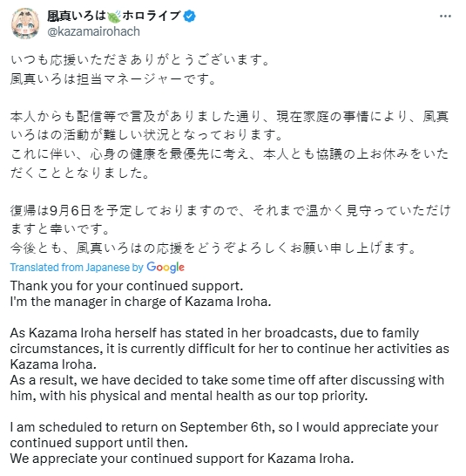Click paragraph starting 'As Kazama Iroha herself'
Viewport: 466px width, 476px height.
(x=230, y=349)
